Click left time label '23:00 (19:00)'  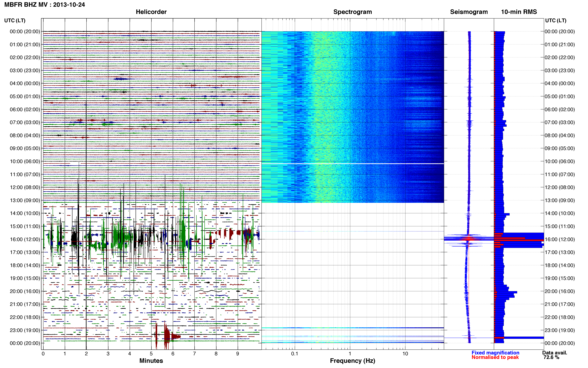(x=25, y=330)
